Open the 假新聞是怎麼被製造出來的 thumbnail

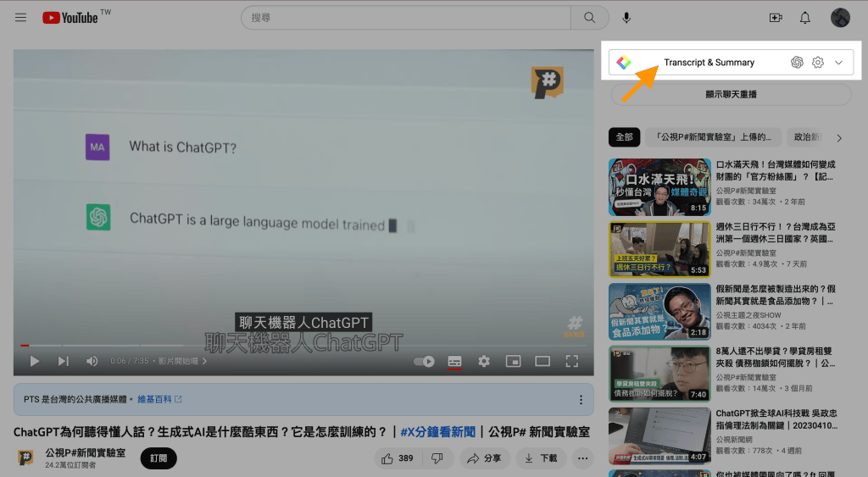(x=659, y=312)
